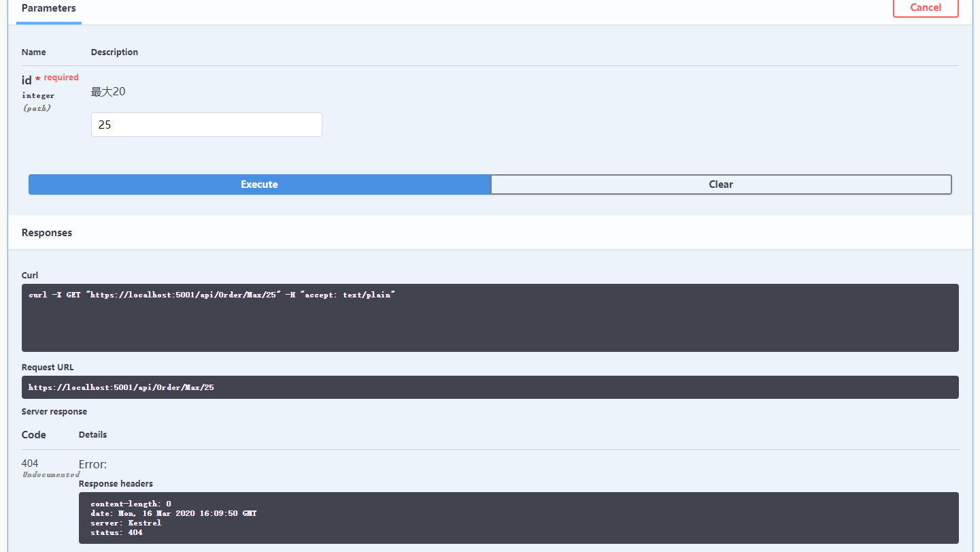This screenshot has width=980, height=552.
Task: Click the 'id' parameter name
Action: (x=27, y=80)
